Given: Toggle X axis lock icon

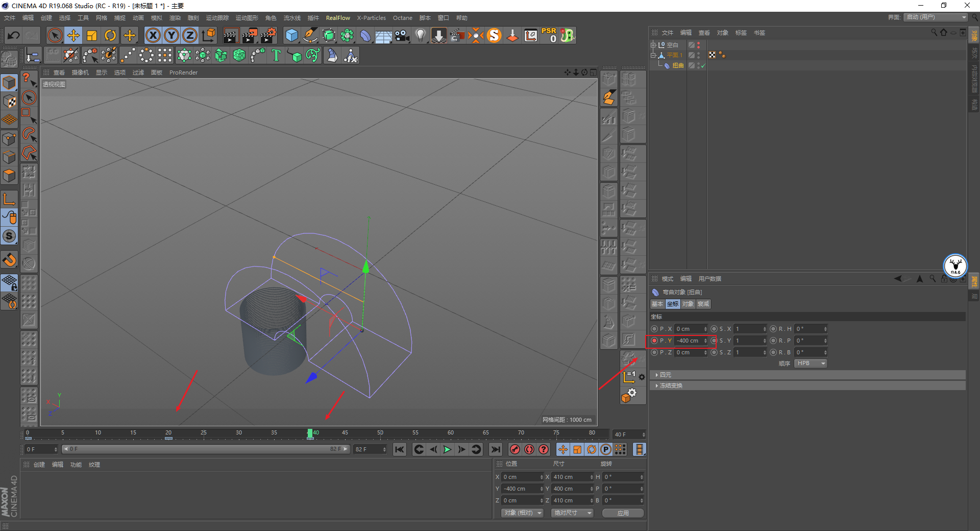Looking at the screenshot, I should coord(153,35).
